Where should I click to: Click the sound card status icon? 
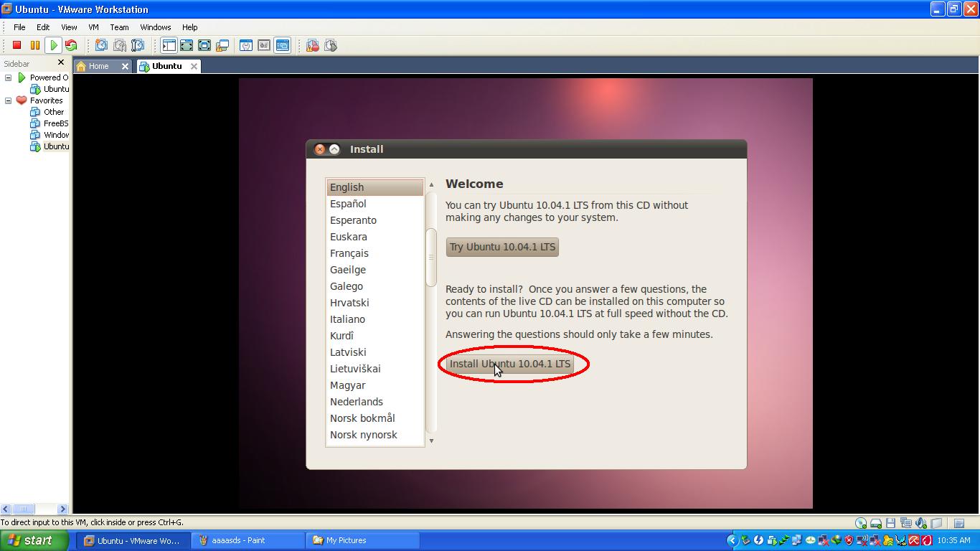click(x=921, y=523)
